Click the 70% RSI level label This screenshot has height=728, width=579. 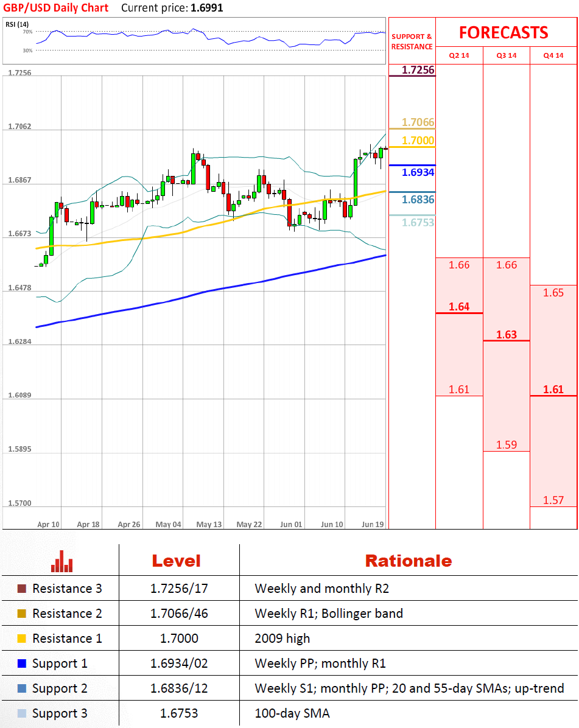(28, 32)
